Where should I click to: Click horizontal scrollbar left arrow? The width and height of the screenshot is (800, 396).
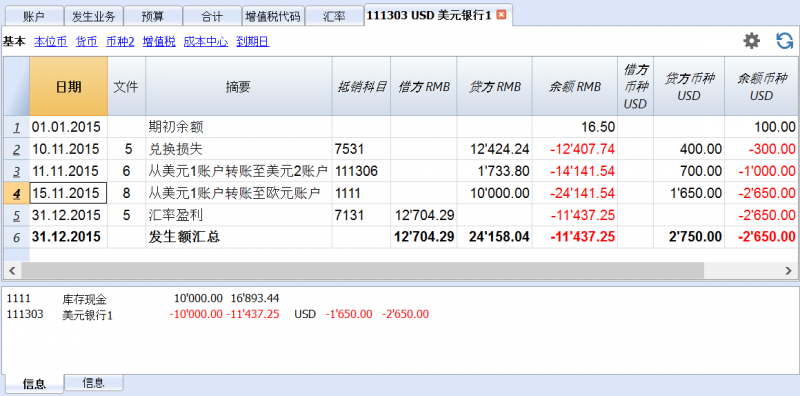coord(12,270)
